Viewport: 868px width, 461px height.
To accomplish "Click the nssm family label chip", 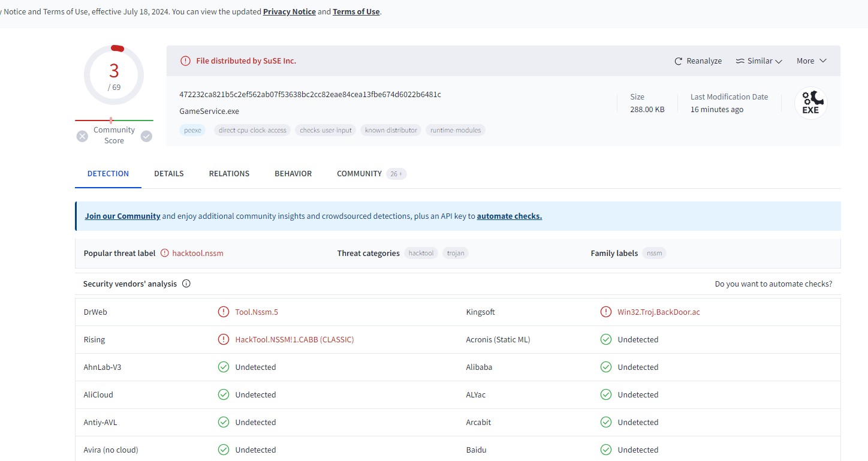I will coord(654,254).
